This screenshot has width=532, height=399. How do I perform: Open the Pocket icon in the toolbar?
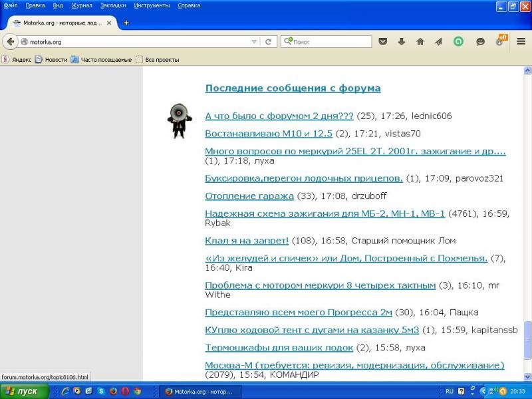(383, 41)
